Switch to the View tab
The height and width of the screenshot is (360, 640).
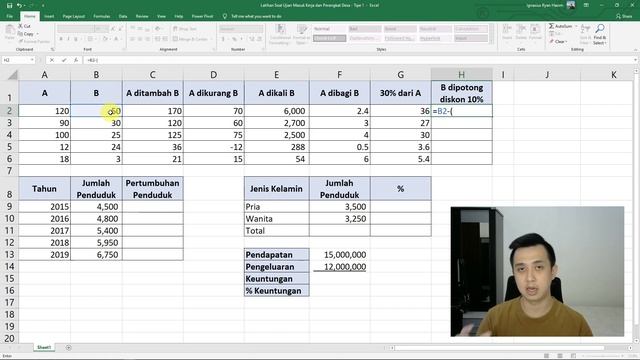[161, 16]
